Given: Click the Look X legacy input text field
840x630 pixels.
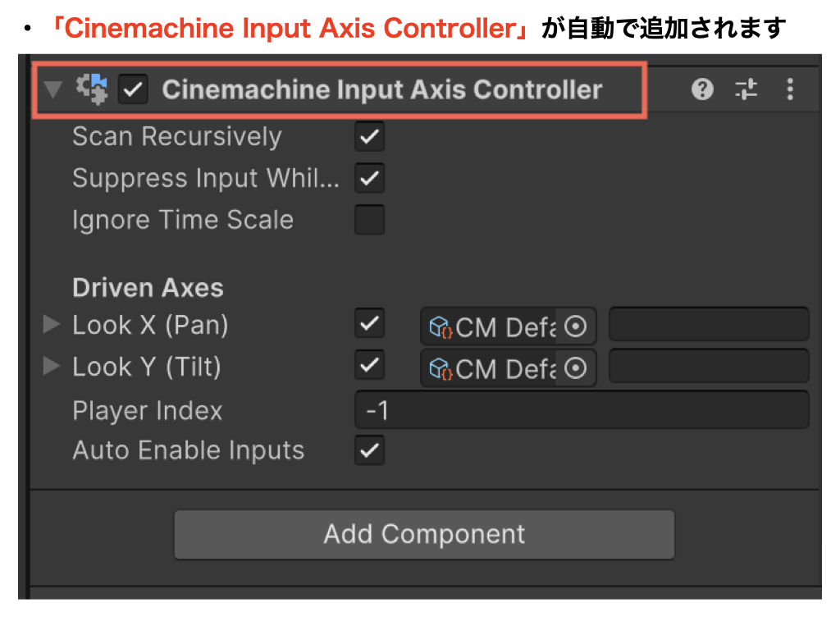Looking at the screenshot, I should pos(708,325).
